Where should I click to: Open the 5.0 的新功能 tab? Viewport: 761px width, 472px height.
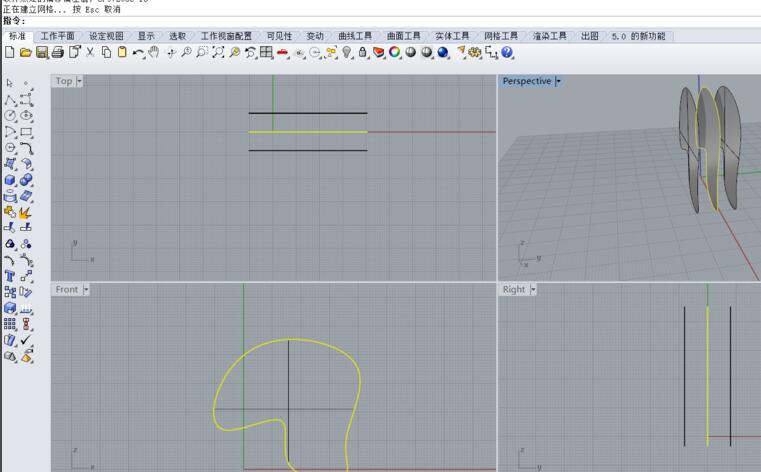point(639,36)
